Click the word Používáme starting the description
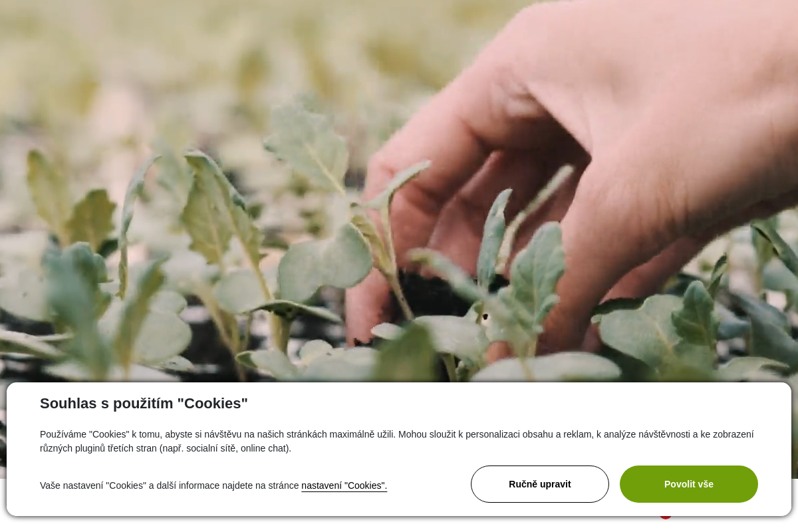 [63, 434]
